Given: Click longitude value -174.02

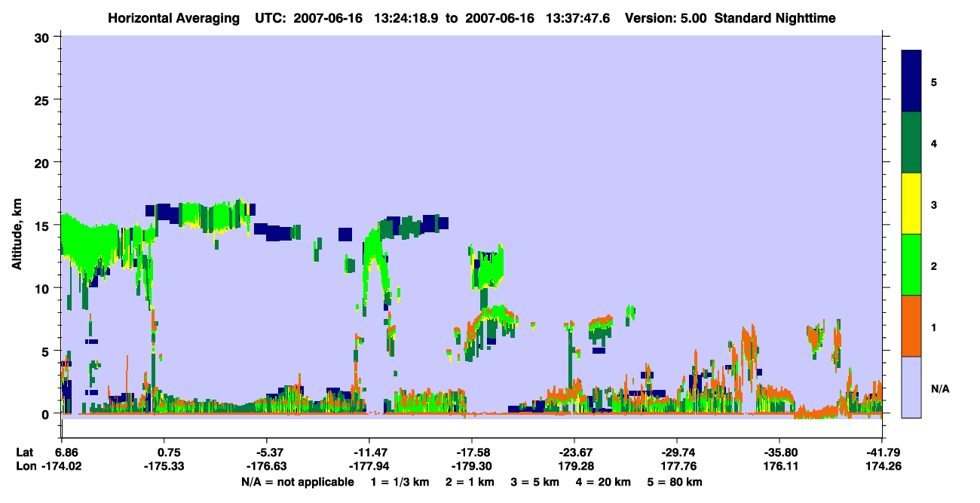Looking at the screenshot, I should (x=61, y=467).
